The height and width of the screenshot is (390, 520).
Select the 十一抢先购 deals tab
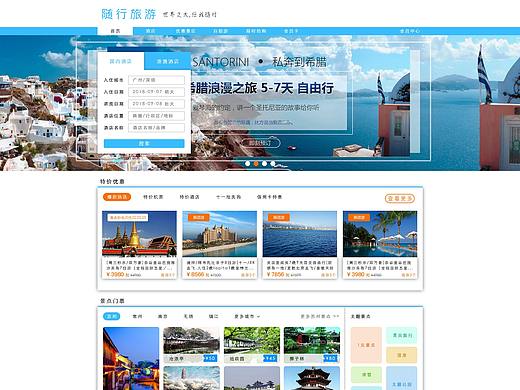pos(228,197)
